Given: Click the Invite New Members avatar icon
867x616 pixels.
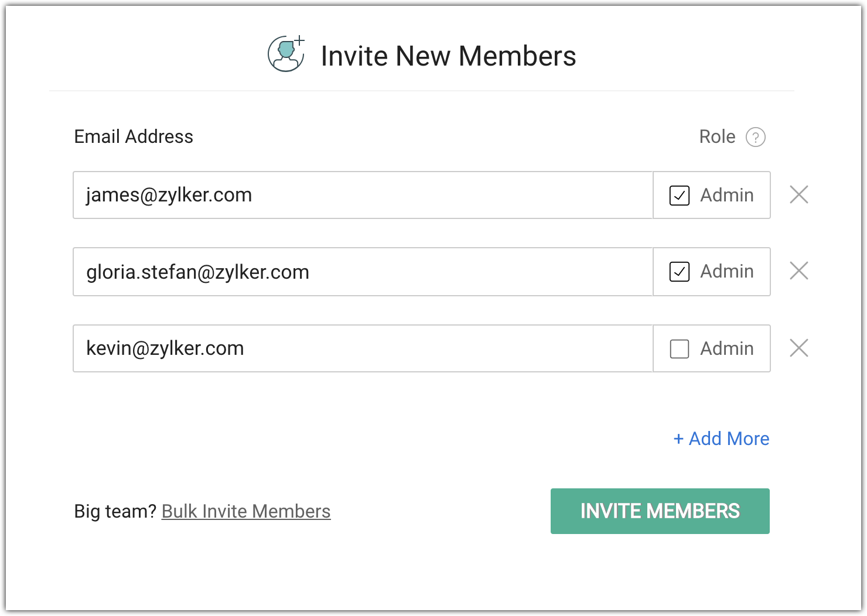Looking at the screenshot, I should click(286, 54).
